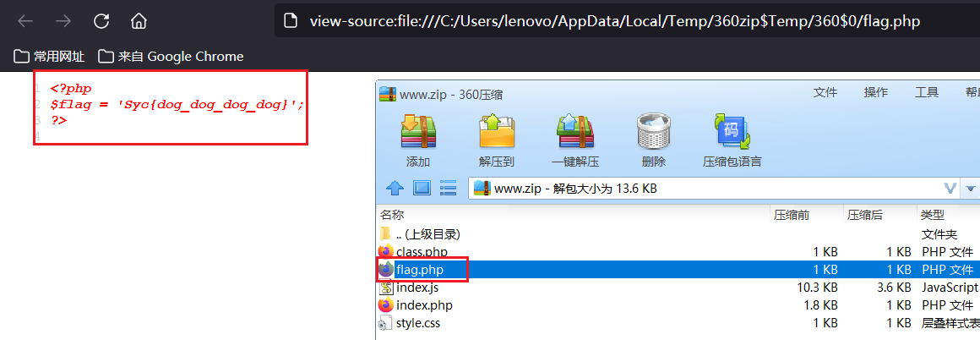The width and height of the screenshot is (980, 340).
Task: Click the parent directory folder icon
Action: [386, 234]
